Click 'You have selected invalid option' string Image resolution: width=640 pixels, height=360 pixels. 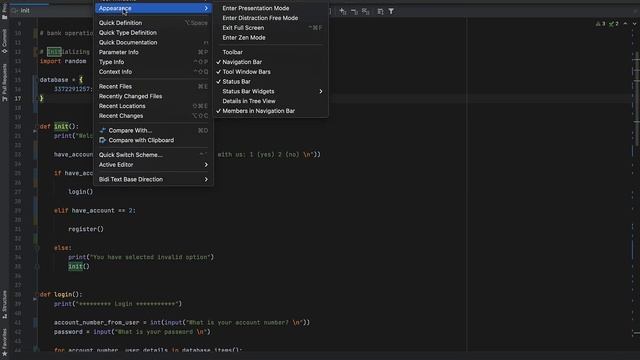tap(150, 257)
